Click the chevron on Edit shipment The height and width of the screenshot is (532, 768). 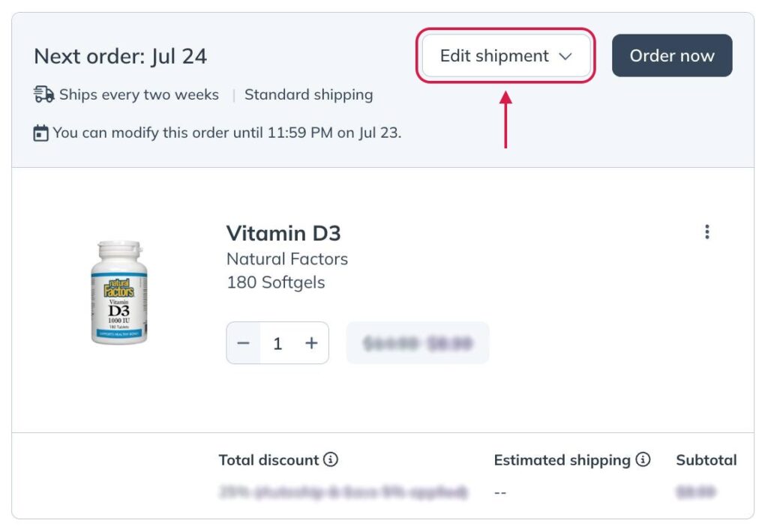[x=567, y=55]
